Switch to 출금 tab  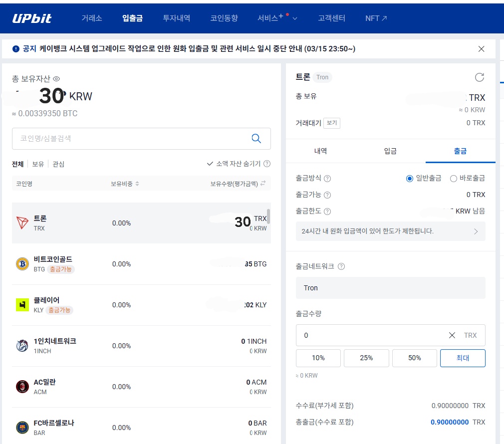point(460,151)
